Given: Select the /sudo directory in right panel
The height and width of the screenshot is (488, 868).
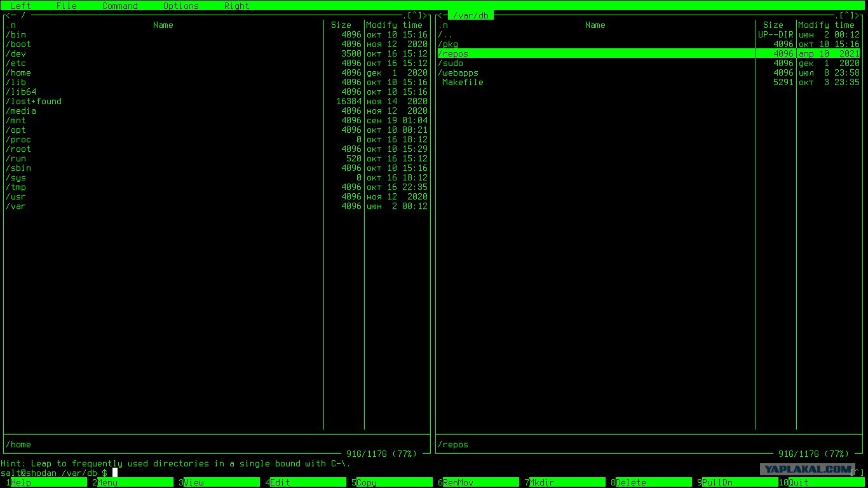Looking at the screenshot, I should coord(648,63).
